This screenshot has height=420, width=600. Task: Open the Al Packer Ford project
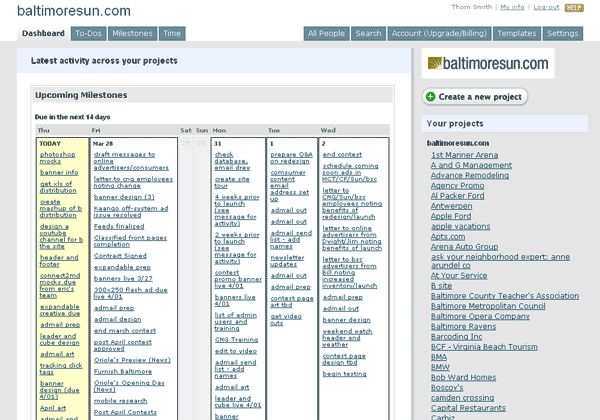click(x=458, y=195)
